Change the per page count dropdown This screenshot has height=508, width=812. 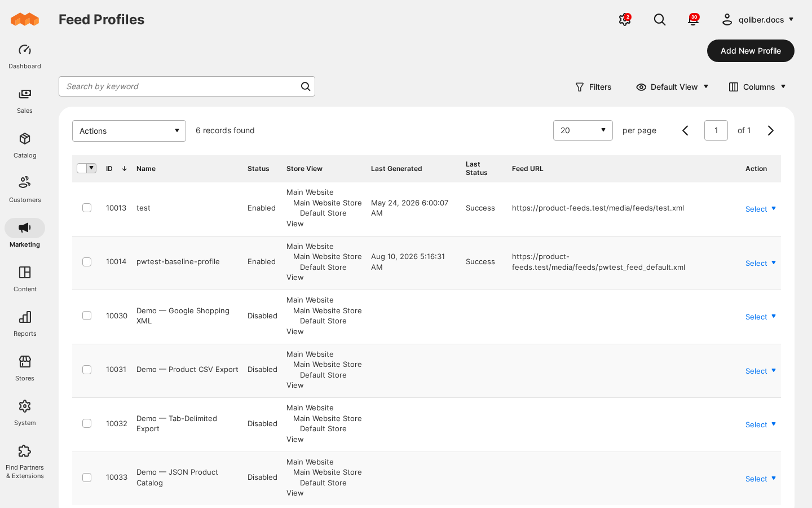[583, 130]
